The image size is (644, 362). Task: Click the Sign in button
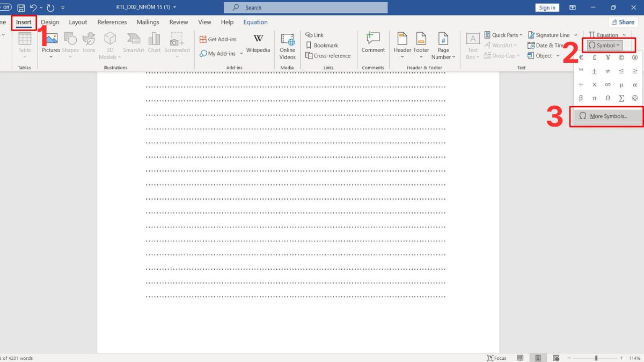pyautogui.click(x=547, y=8)
